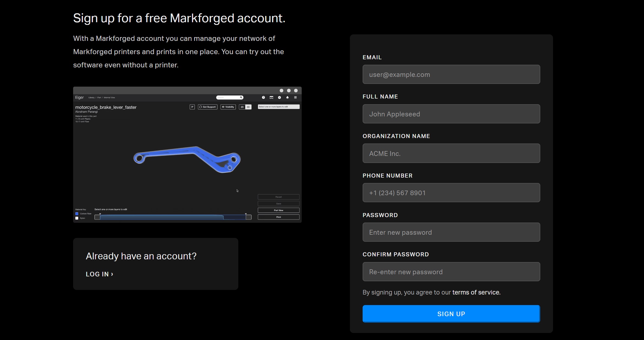Switch to 2D view mode

click(242, 107)
